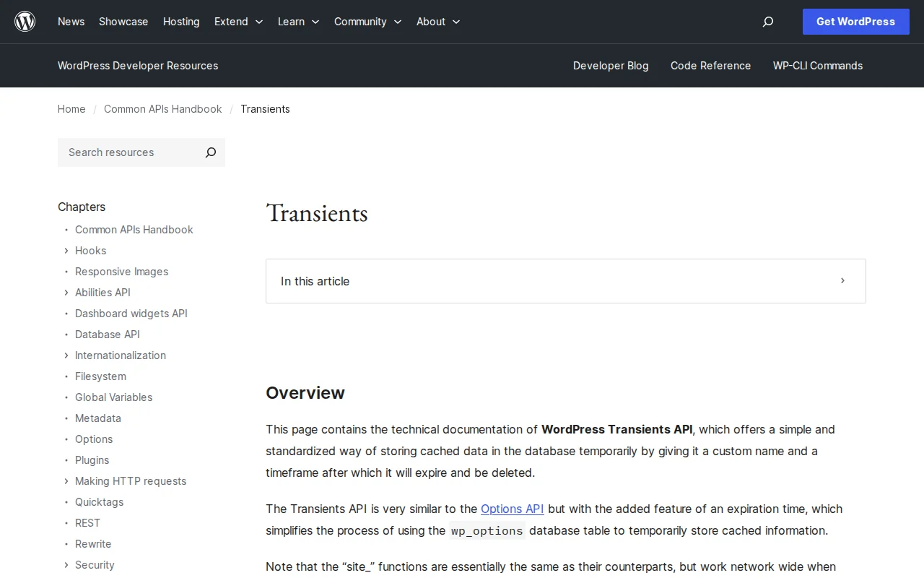This screenshot has width=924, height=578.
Task: Open the Hosting menu item
Action: [181, 22]
